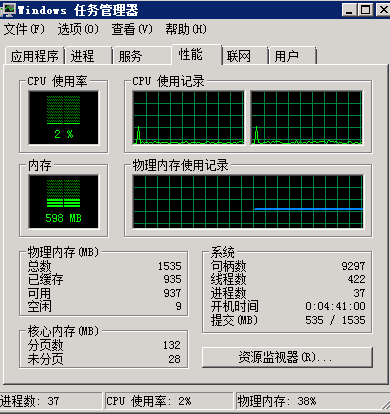Open the 文件(F) menu
This screenshot has height=414, width=390.
[24, 29]
